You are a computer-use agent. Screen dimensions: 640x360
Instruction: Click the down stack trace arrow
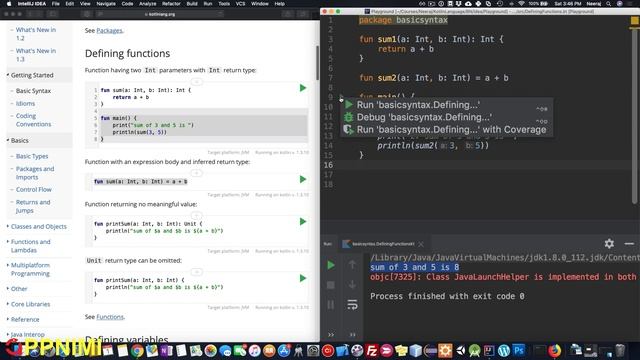[352, 284]
